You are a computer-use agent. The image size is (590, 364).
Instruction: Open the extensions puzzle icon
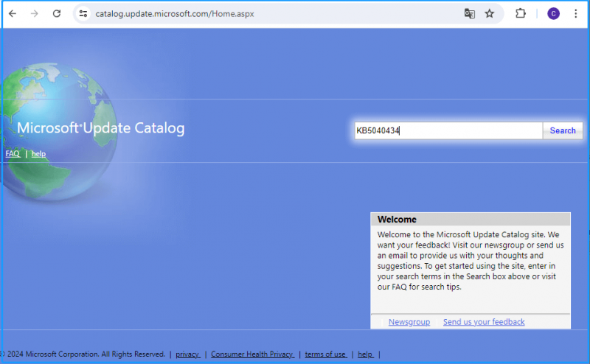521,14
